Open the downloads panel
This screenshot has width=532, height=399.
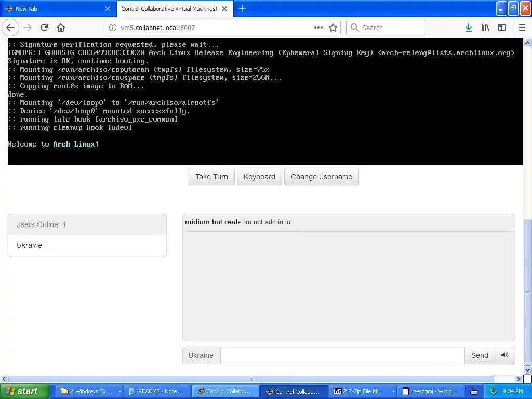(469, 28)
